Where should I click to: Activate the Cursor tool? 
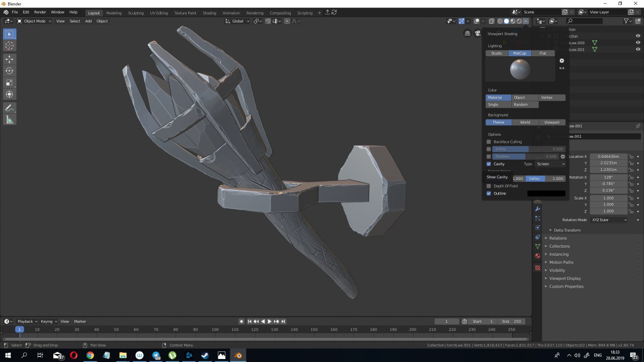10,46
